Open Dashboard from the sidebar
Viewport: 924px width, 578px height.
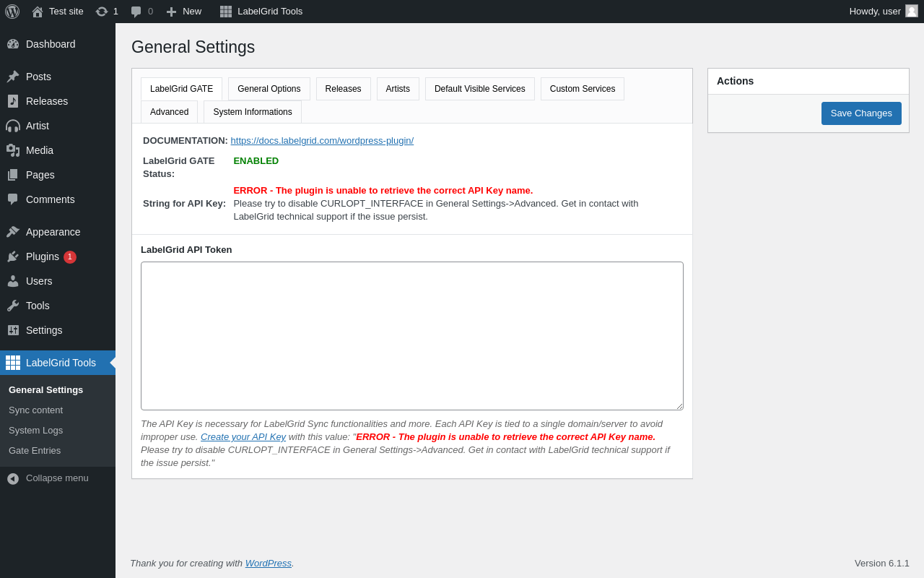tap(50, 44)
